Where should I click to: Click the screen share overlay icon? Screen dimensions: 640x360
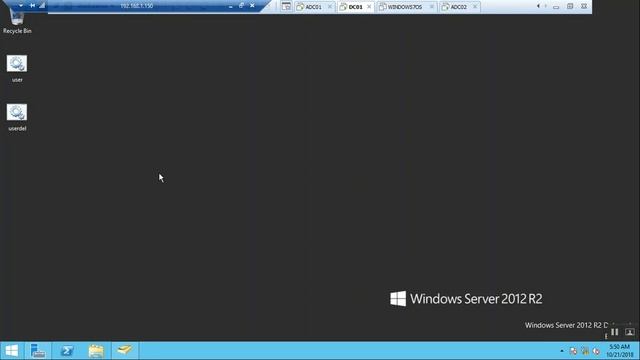629,332
